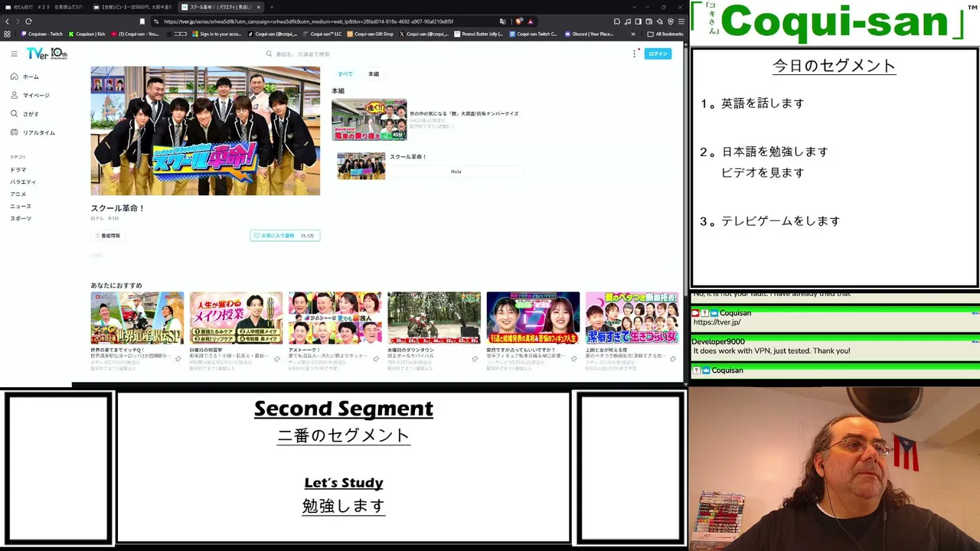Open the 水曜日のダウンタウン recommendation thumbnail

click(x=434, y=318)
